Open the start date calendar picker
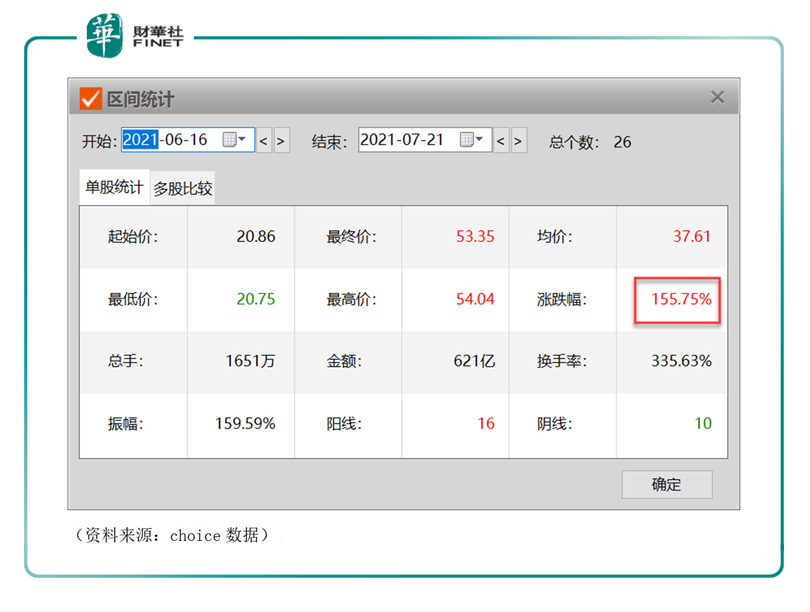 pyautogui.click(x=234, y=141)
